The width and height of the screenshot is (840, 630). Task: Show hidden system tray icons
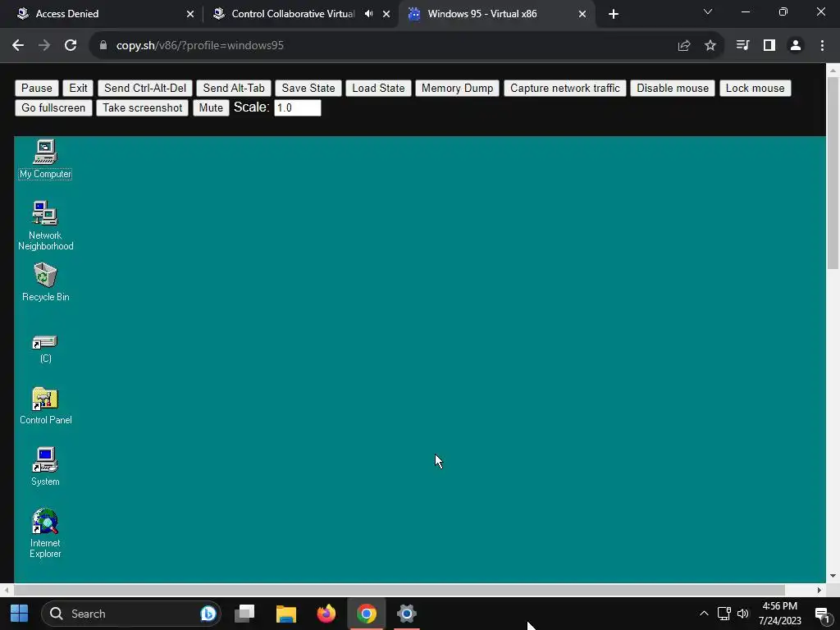704,614
